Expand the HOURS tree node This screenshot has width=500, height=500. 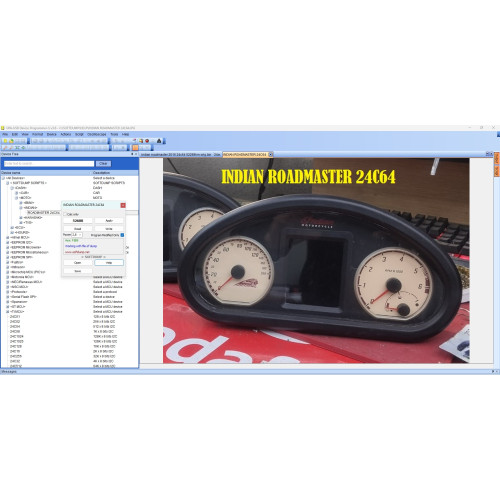[12, 232]
